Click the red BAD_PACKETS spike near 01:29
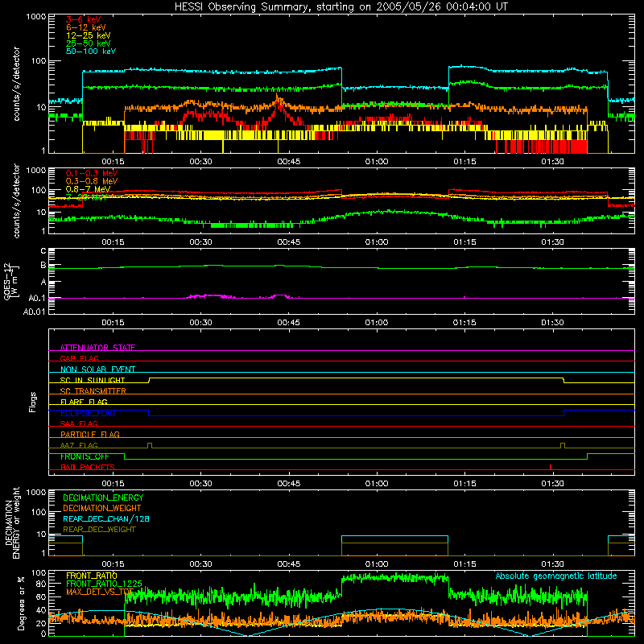This screenshot has height=644, width=644. click(551, 467)
